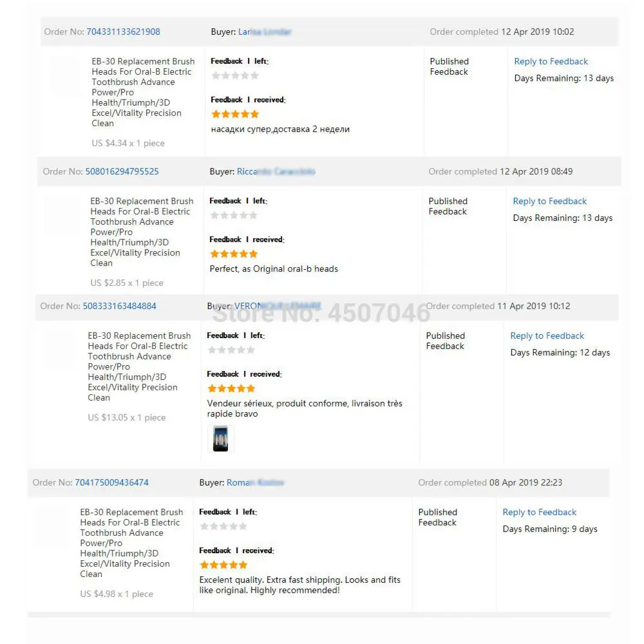Click the EB-30 product title priced US $4.34
The width and height of the screenshot is (644, 644).
pos(142,92)
